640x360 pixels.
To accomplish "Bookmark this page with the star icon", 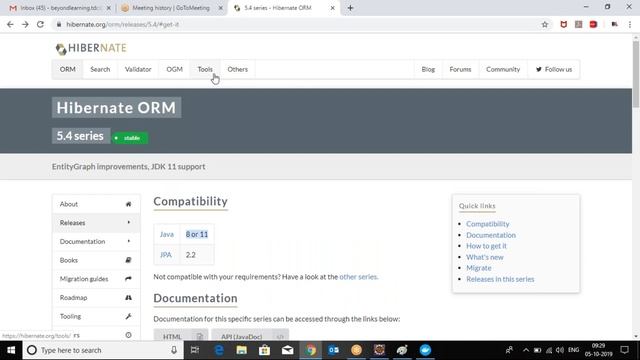I will [544, 24].
